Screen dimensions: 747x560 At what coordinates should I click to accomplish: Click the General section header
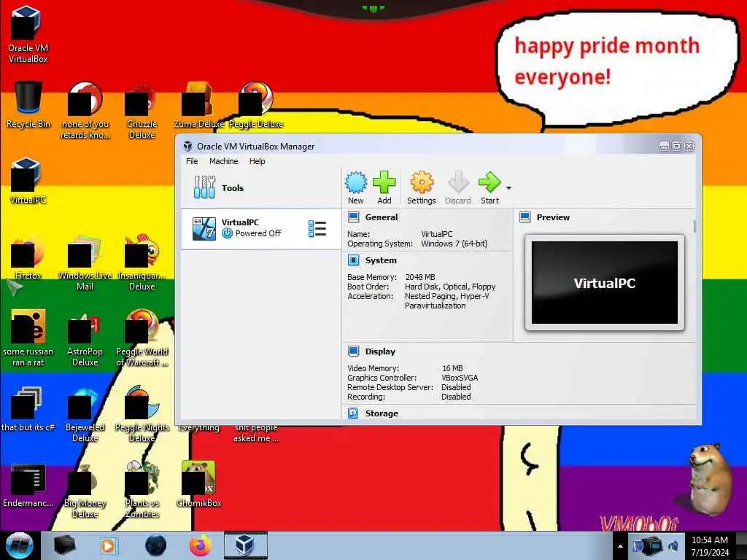[x=381, y=217]
